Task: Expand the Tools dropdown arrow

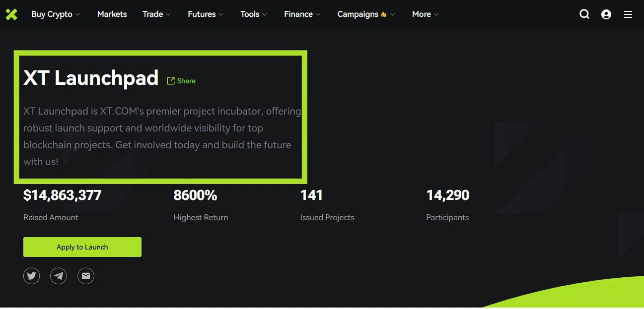Action: [265, 14]
